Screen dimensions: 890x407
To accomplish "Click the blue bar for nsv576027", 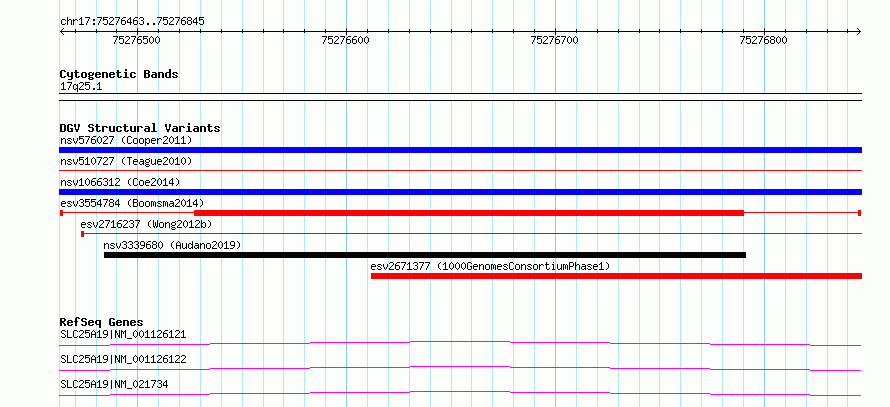I will pyautogui.click(x=460, y=150).
